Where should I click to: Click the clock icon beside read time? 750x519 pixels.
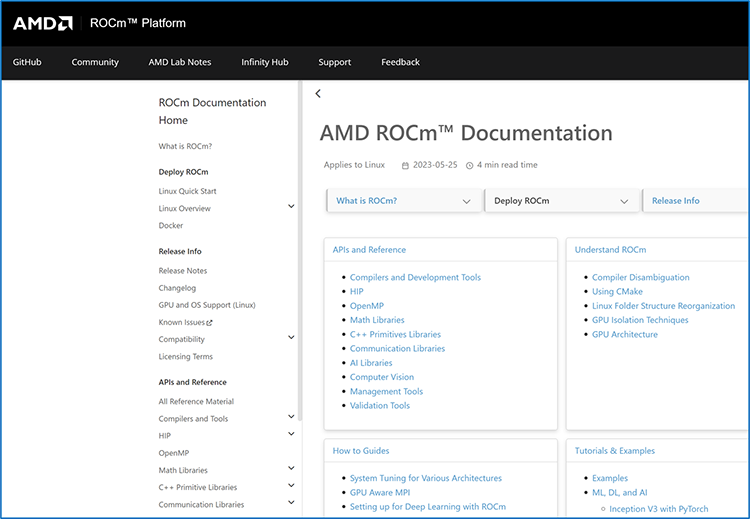coord(470,166)
